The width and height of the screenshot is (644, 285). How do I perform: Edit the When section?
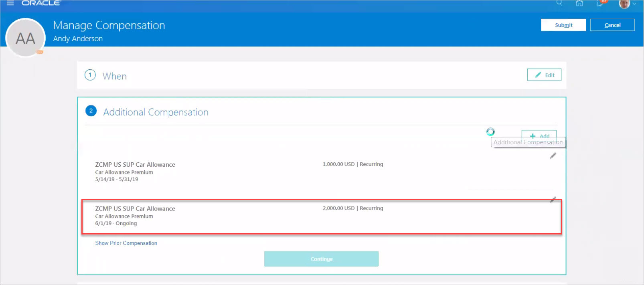point(544,75)
